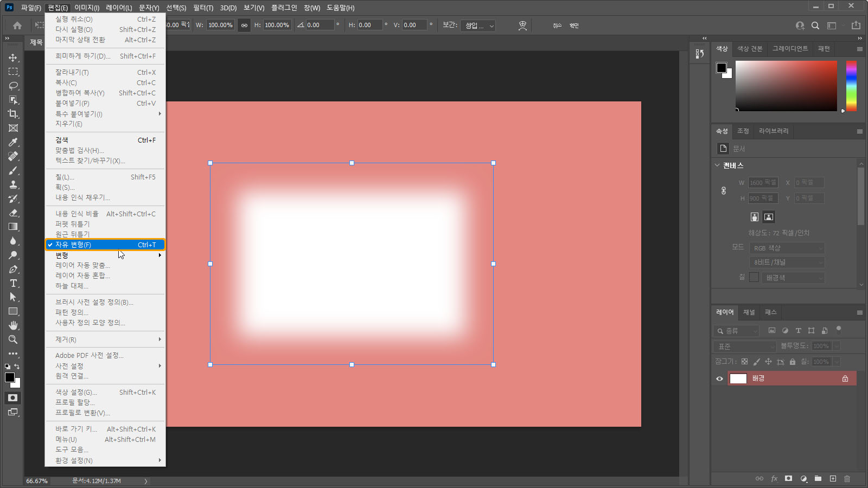868x488 pixels.
Task: Click the rainbow hue slider strip
Action: 851,86
